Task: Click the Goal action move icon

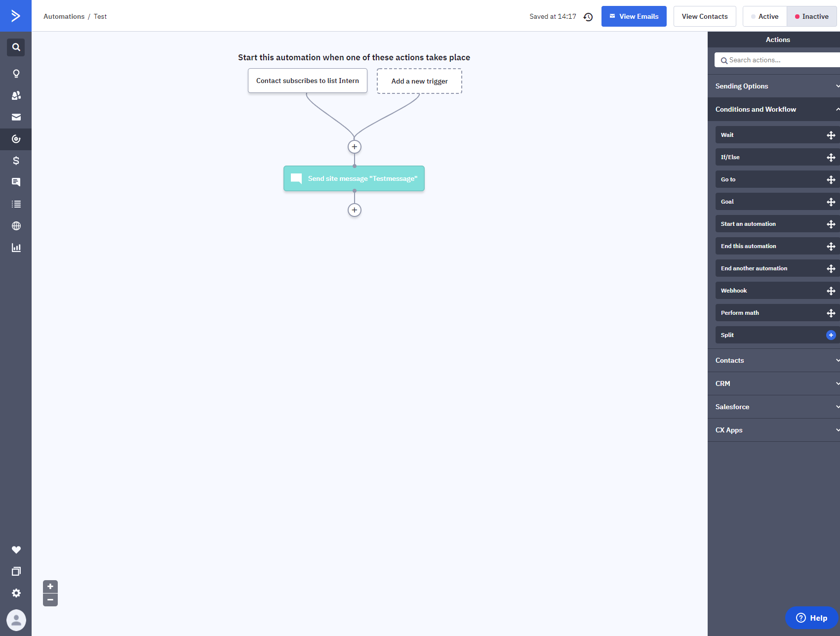Action: tap(831, 202)
